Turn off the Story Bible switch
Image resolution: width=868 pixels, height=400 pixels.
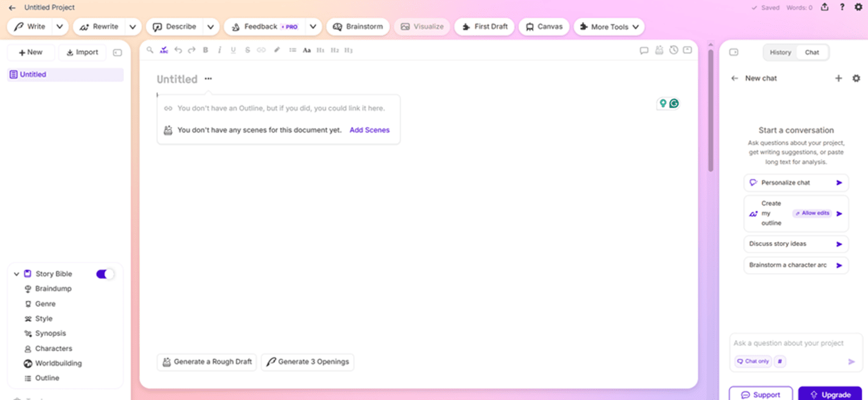(x=105, y=274)
